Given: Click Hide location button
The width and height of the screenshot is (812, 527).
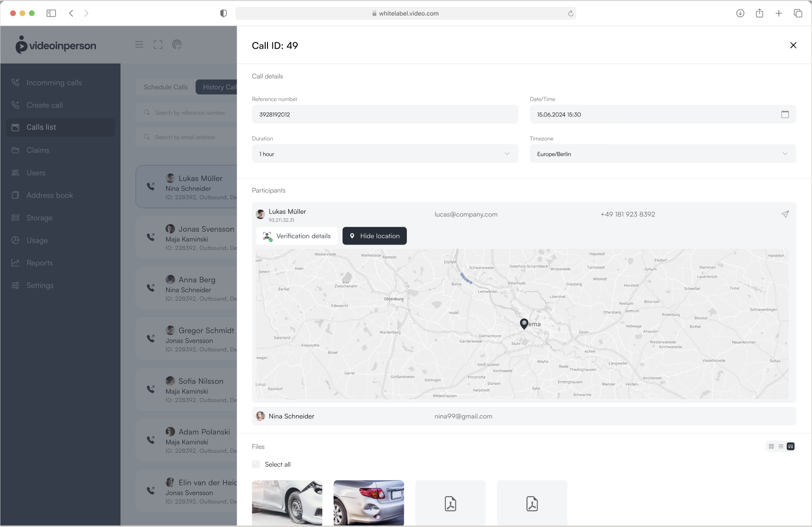Looking at the screenshot, I should (375, 236).
